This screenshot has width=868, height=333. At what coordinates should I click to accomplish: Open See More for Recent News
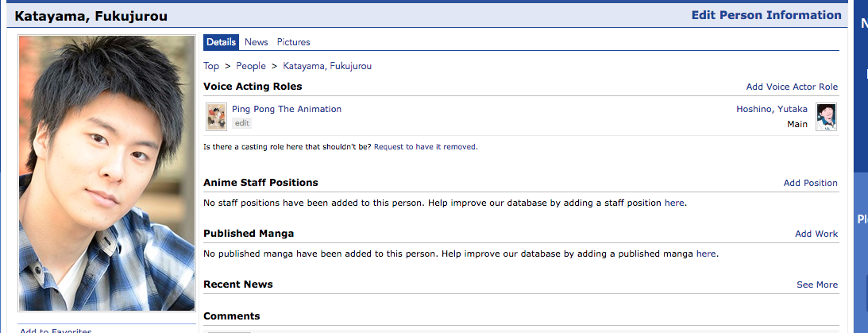point(817,285)
